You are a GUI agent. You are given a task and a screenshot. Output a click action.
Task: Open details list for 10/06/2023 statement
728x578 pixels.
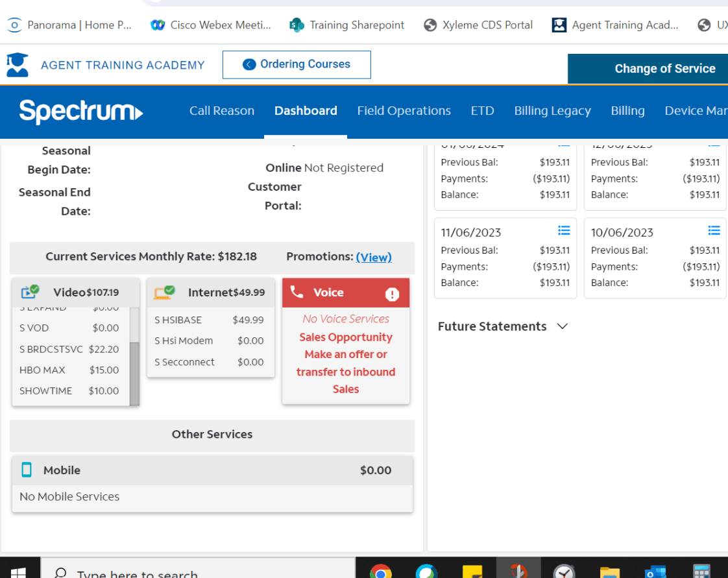point(714,230)
